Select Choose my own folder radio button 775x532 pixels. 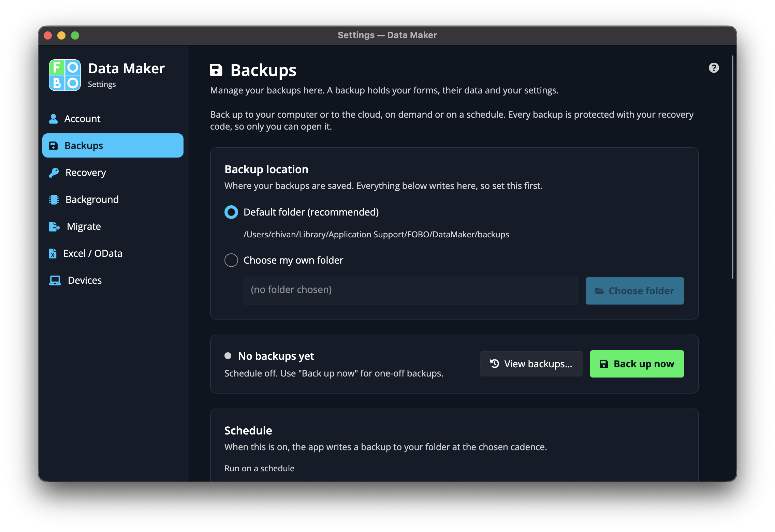(231, 260)
